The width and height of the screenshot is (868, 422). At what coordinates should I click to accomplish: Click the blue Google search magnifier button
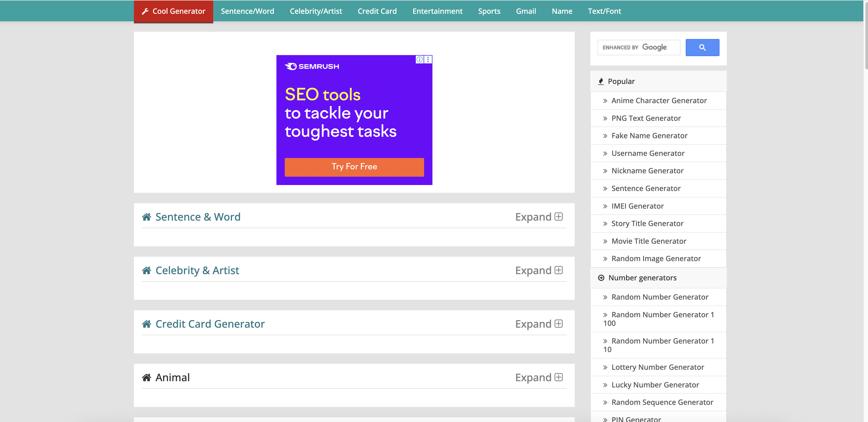pos(702,48)
